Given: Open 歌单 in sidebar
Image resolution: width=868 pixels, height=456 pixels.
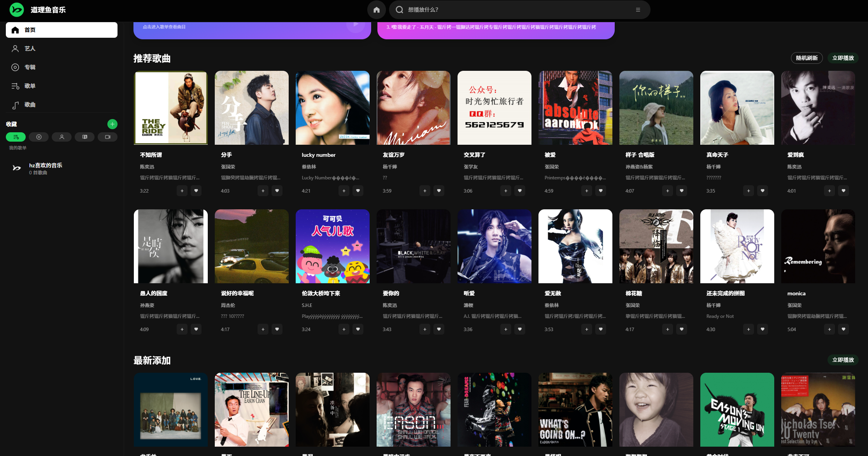Looking at the screenshot, I should (x=61, y=86).
